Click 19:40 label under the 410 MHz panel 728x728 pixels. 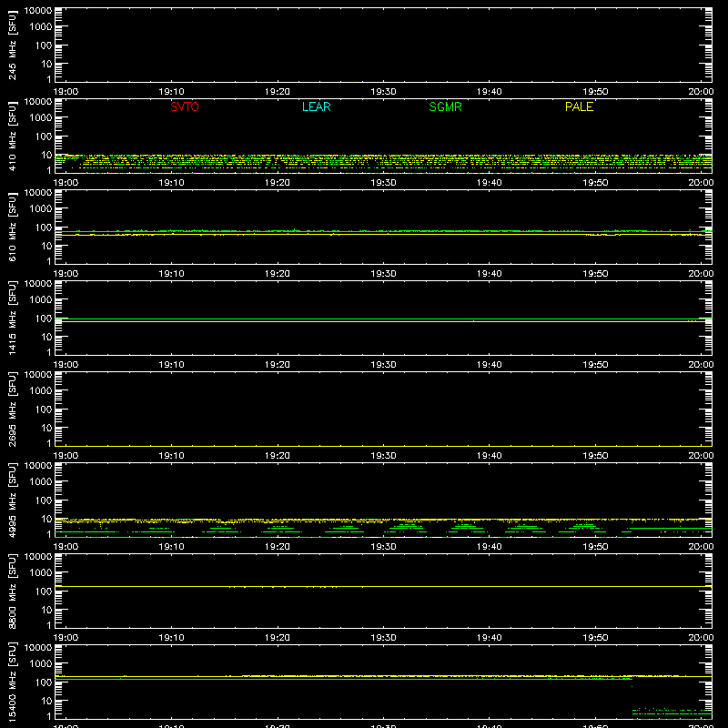coord(490,183)
